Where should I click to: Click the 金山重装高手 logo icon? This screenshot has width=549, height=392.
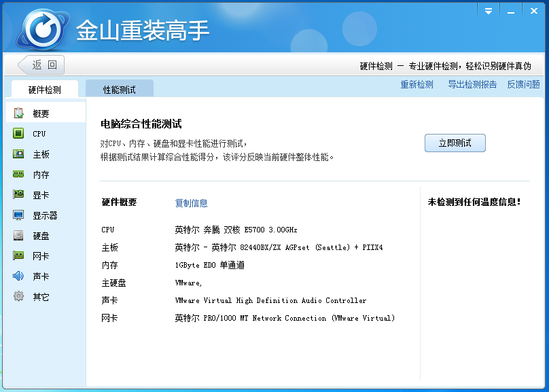coord(43,29)
